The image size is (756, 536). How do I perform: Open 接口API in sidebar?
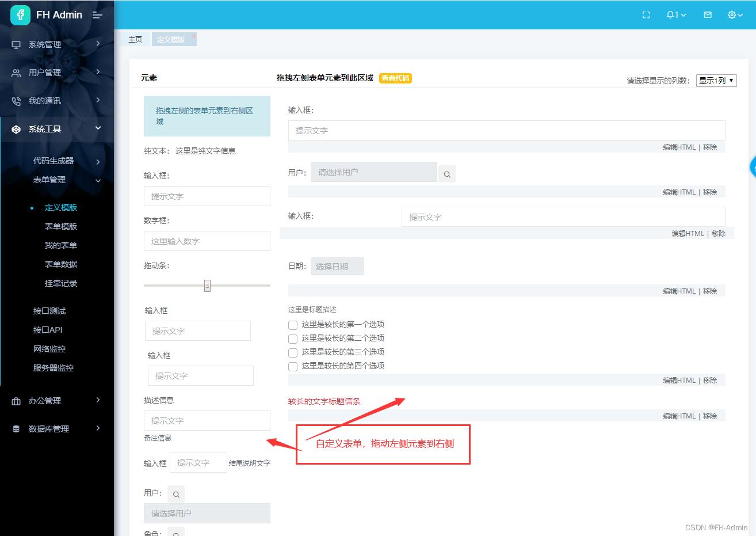click(x=48, y=330)
